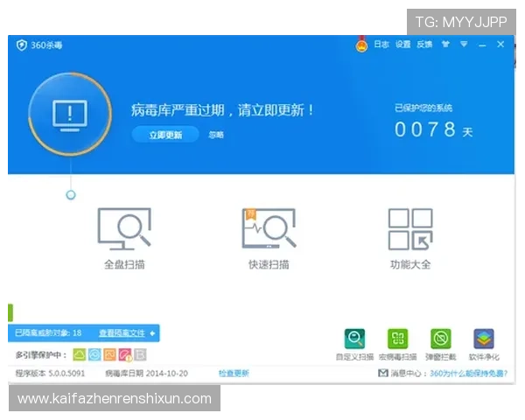
Task: Click 检查更新 check update link
Action: coord(234,373)
